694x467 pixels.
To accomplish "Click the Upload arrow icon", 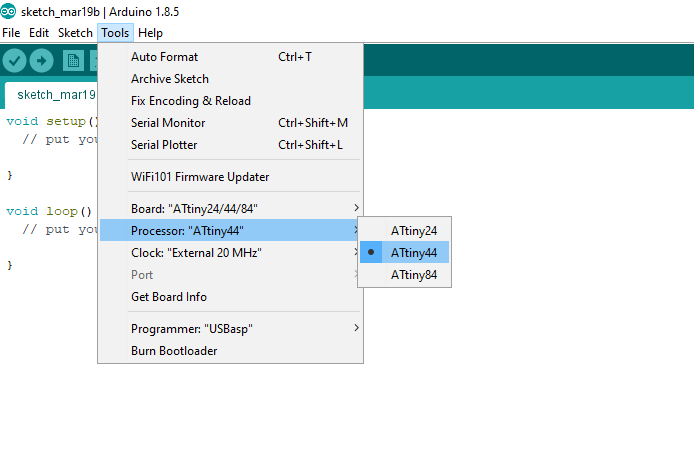I will point(42,60).
